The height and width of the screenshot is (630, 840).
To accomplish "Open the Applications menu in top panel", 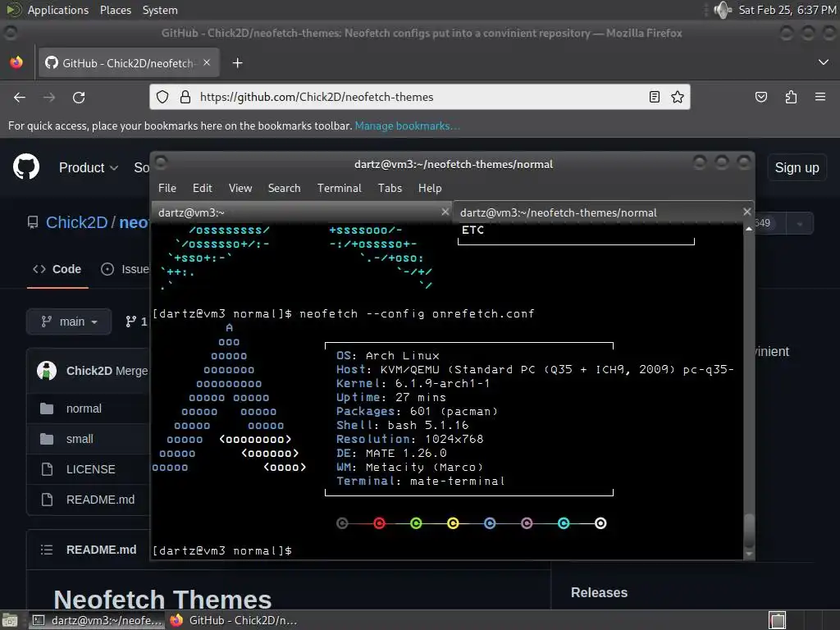I will tap(58, 10).
